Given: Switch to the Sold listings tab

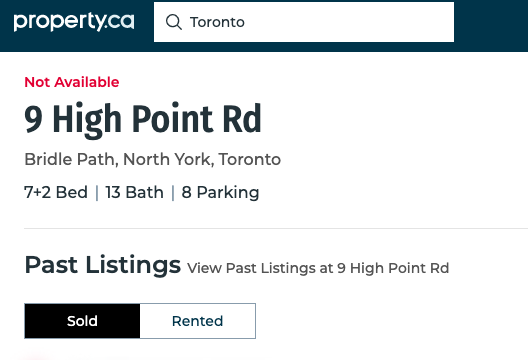Looking at the screenshot, I should click(82, 321).
